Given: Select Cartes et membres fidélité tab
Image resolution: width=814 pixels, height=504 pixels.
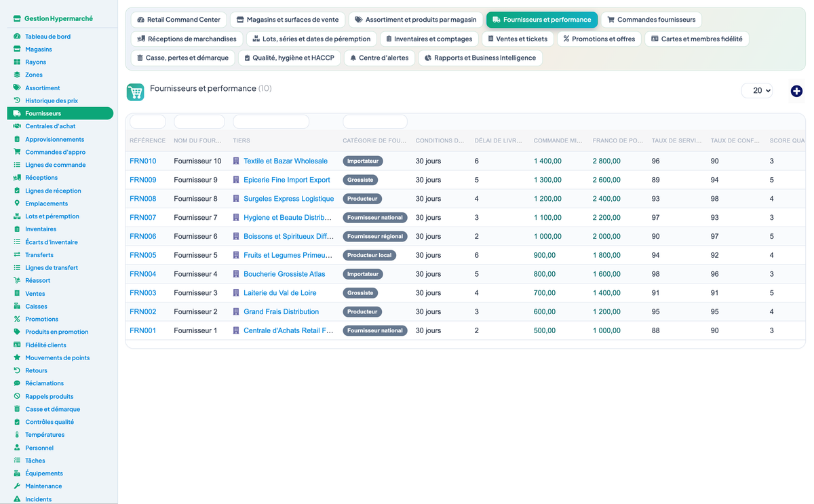Looking at the screenshot, I should coord(697,39).
